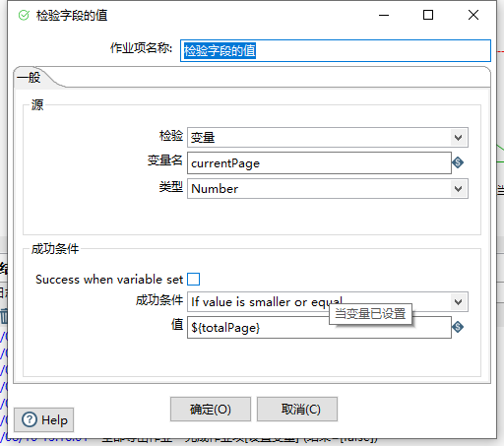The image size is (504, 446).
Task: Click the trash icon behind the dialog
Action: [4, 316]
